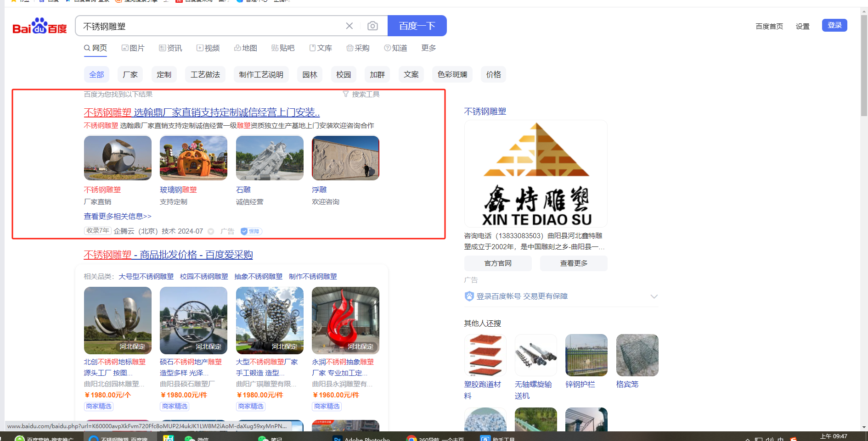This screenshot has height=441, width=868.
Task: Click 大号型不锈钢雕塑 related category
Action: click(146, 276)
